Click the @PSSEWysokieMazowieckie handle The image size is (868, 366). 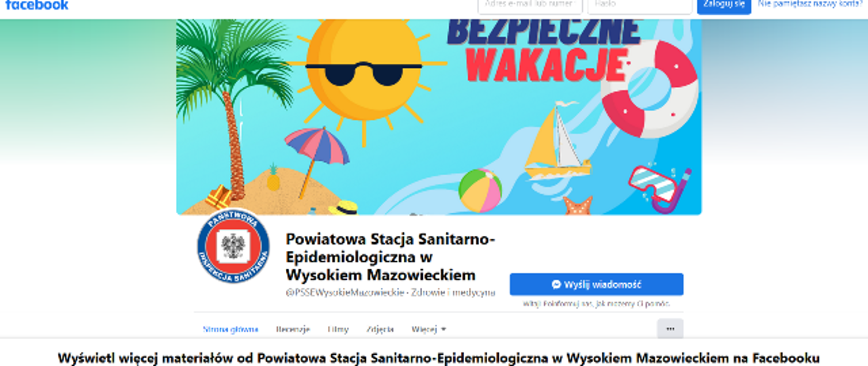(x=344, y=292)
